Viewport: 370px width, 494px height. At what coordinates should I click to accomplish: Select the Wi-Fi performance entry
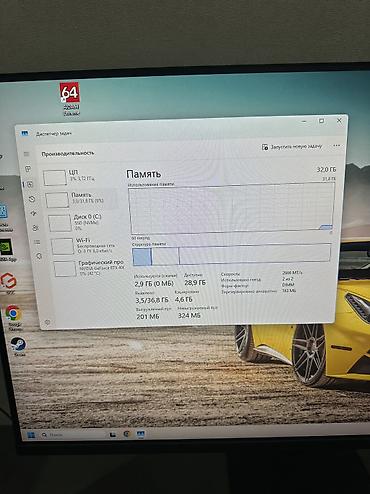coord(86,245)
